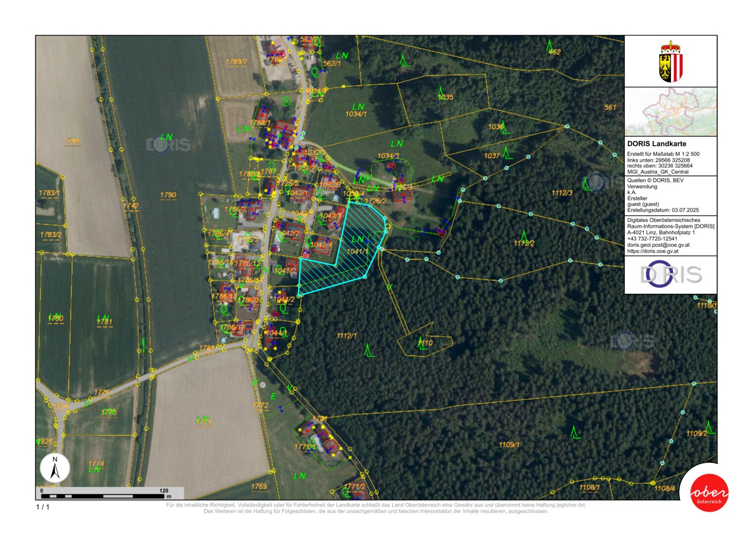Select parcel label 1109/1 in the forest
The width and height of the screenshot is (756, 535).
[509, 445]
